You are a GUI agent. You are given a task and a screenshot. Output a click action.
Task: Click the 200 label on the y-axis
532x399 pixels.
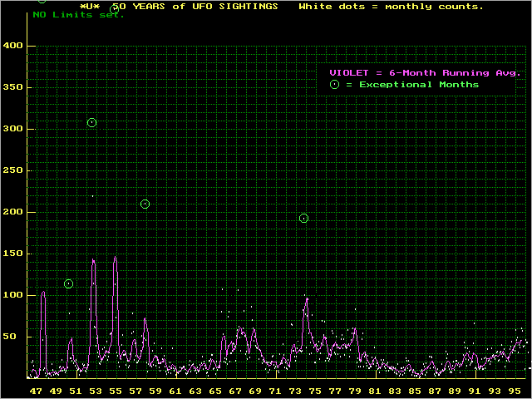(x=12, y=212)
